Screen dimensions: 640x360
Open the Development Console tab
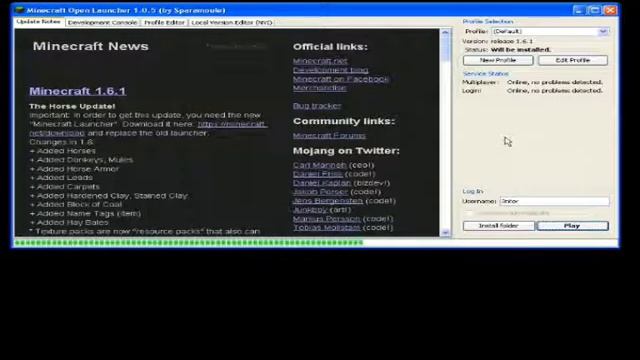click(x=102, y=22)
